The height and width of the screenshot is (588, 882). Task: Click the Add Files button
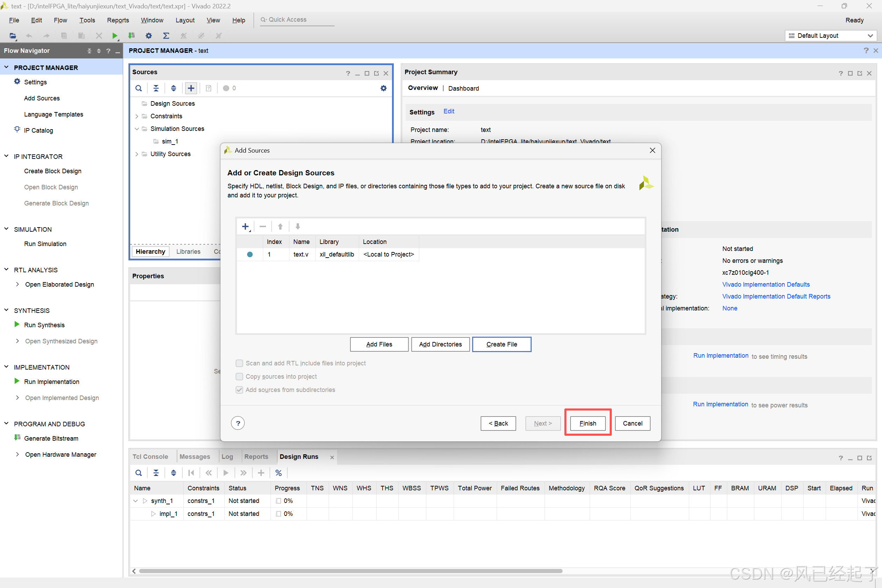tap(379, 344)
